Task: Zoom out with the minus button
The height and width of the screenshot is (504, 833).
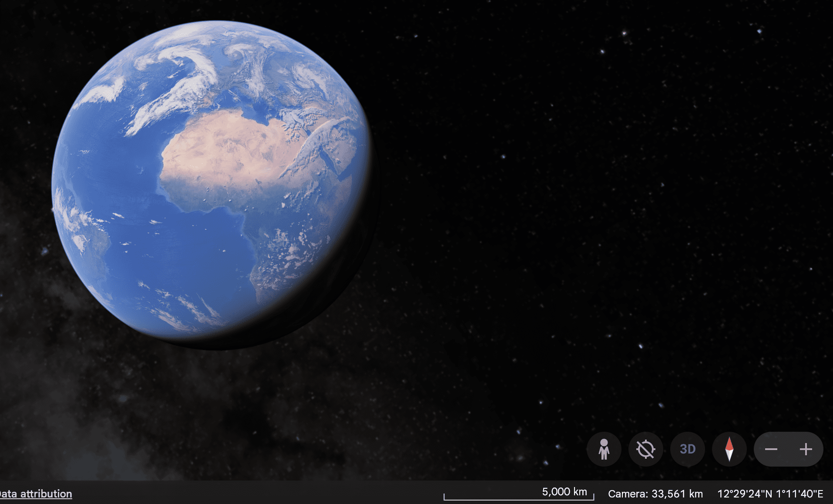Action: pos(771,449)
